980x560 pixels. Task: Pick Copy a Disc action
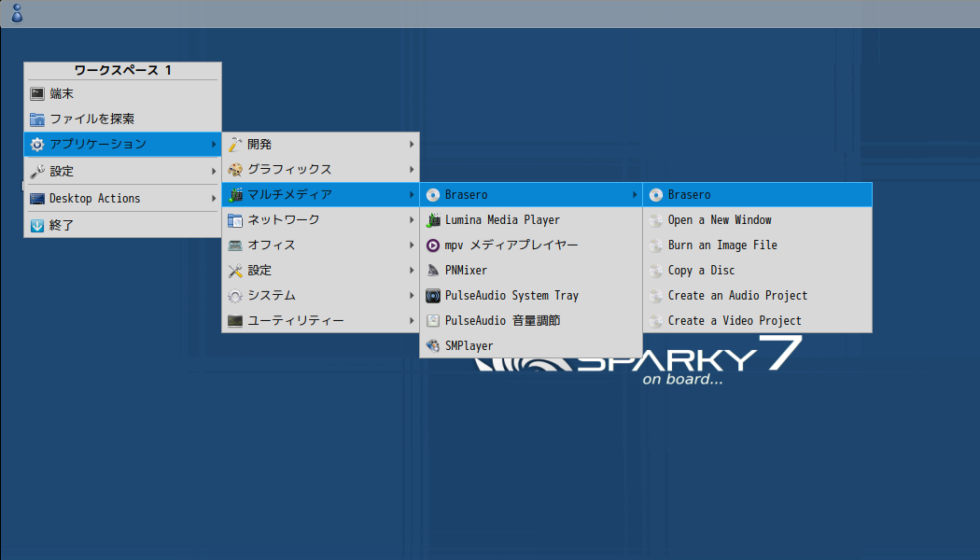point(758,271)
